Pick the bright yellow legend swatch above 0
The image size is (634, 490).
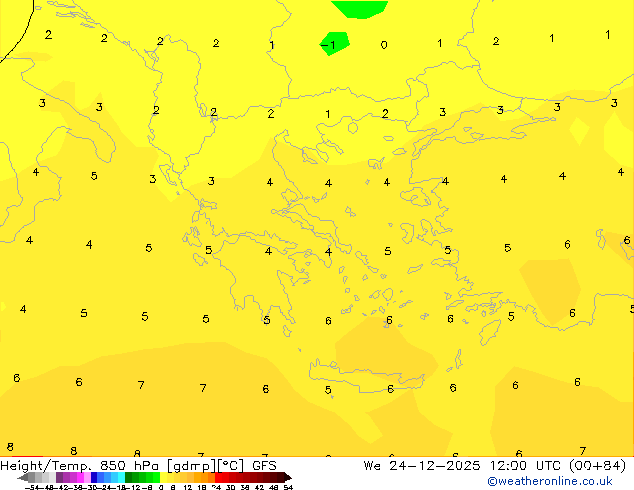pos(163,477)
